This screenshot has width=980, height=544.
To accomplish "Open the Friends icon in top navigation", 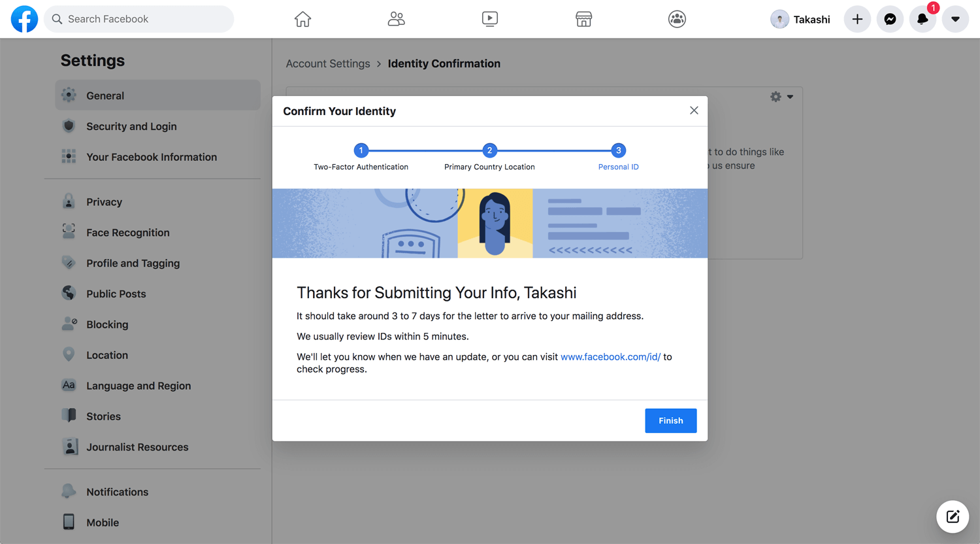I will [x=396, y=19].
